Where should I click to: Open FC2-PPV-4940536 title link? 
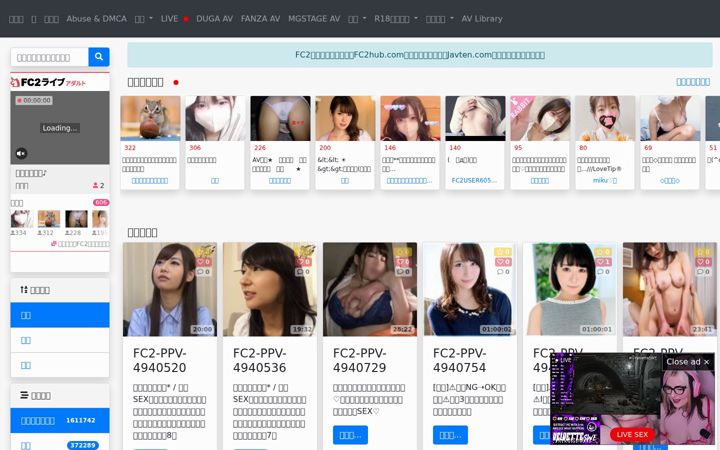pyautogui.click(x=259, y=360)
